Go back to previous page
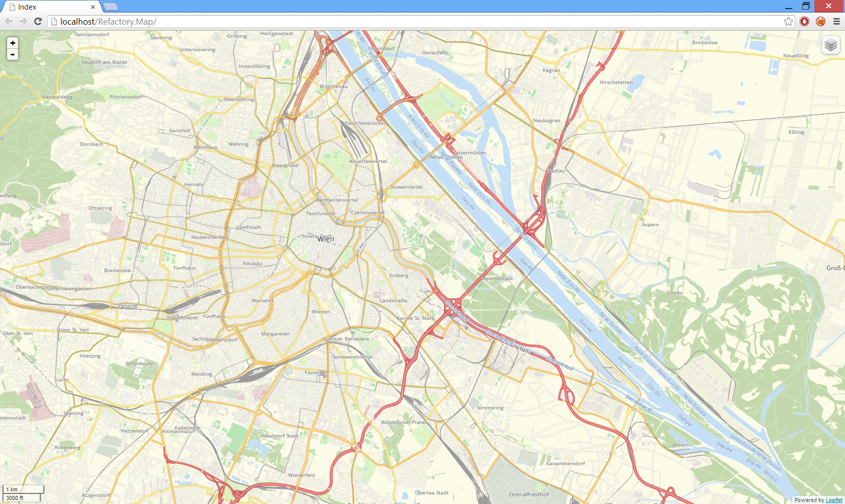The image size is (845, 504). click(x=9, y=21)
